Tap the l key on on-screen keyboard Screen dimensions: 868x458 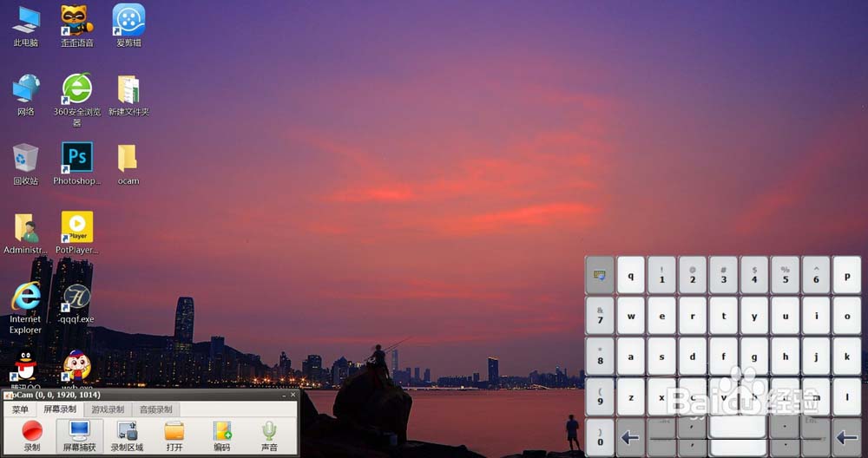(847, 397)
